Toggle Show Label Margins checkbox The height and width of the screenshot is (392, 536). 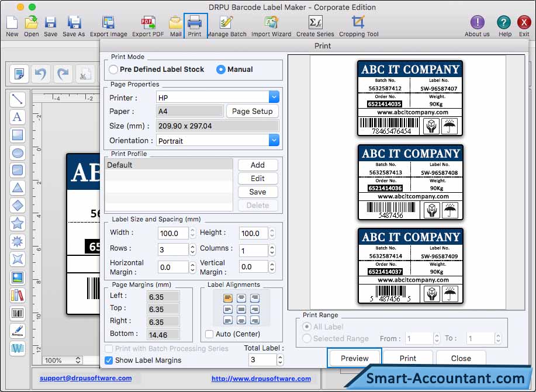[x=109, y=360]
